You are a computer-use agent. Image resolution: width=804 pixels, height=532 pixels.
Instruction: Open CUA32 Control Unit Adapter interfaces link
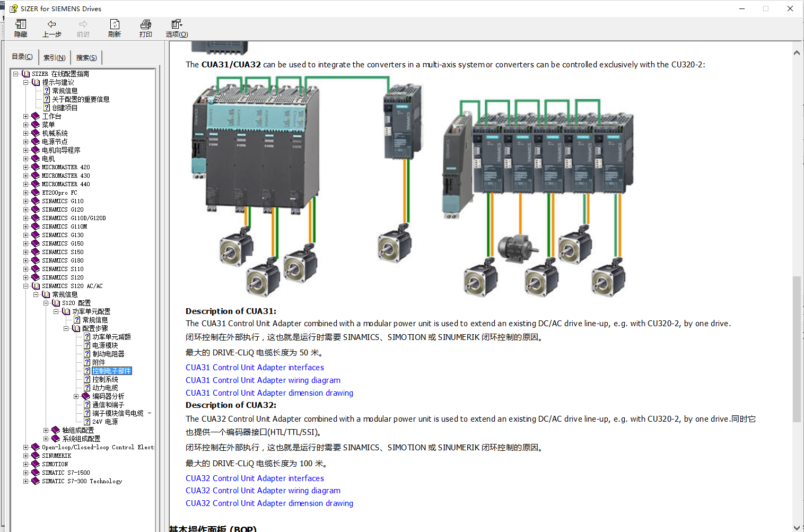tap(255, 478)
